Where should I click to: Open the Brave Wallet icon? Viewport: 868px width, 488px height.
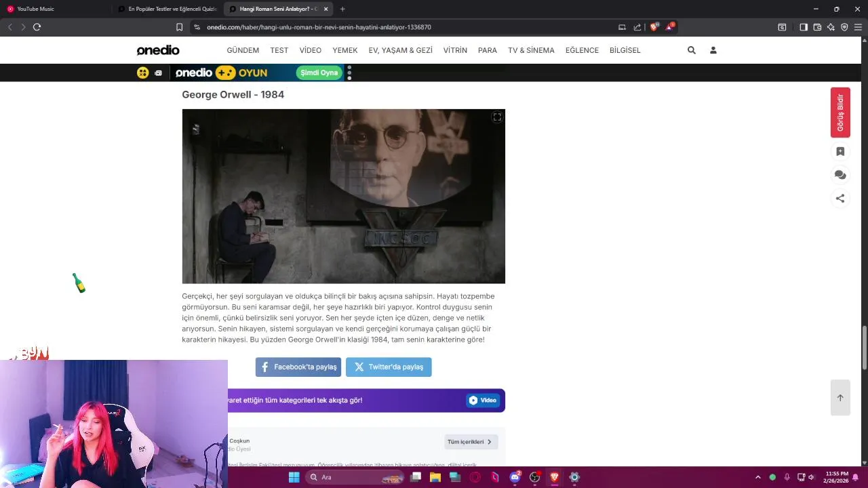[x=817, y=27]
